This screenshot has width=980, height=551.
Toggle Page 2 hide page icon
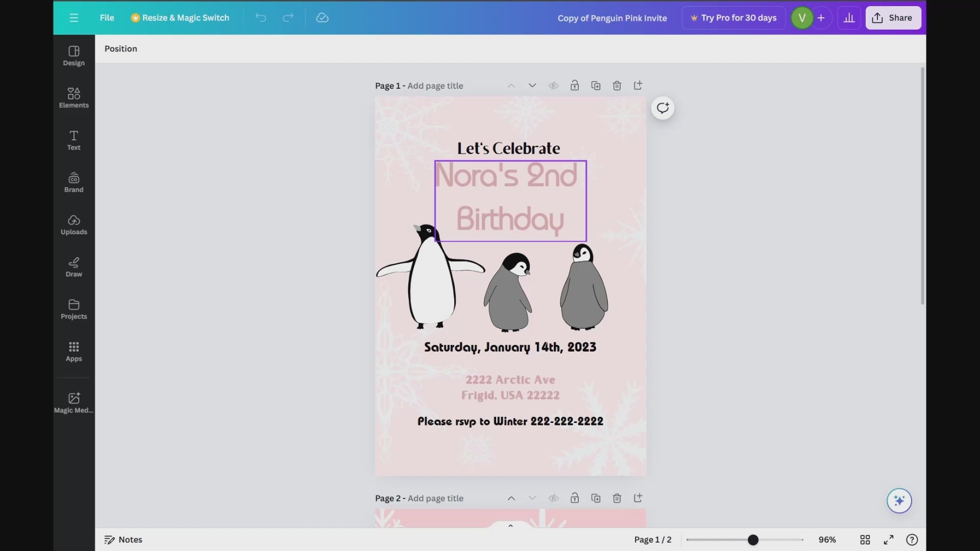[x=553, y=498]
